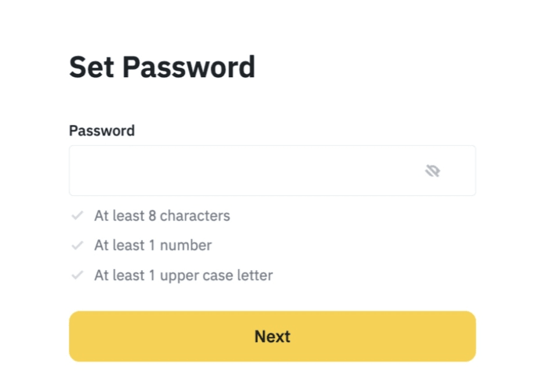Focus the empty password text box

point(244,171)
